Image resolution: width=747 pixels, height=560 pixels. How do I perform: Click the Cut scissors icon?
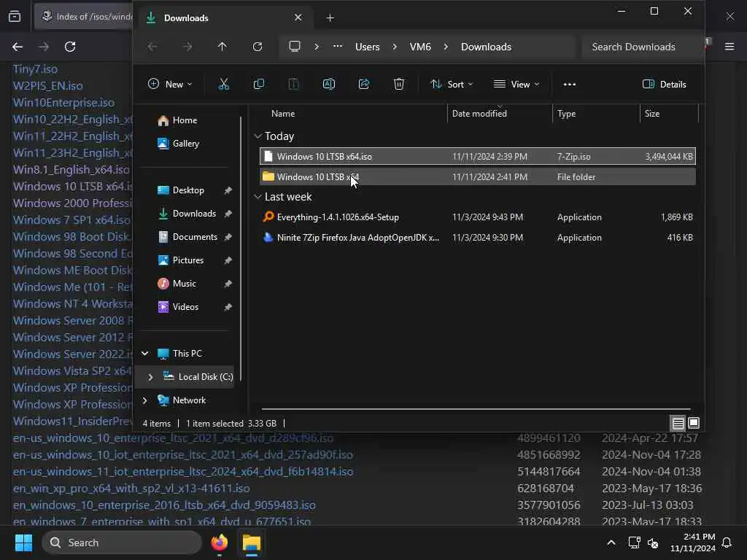coord(223,85)
